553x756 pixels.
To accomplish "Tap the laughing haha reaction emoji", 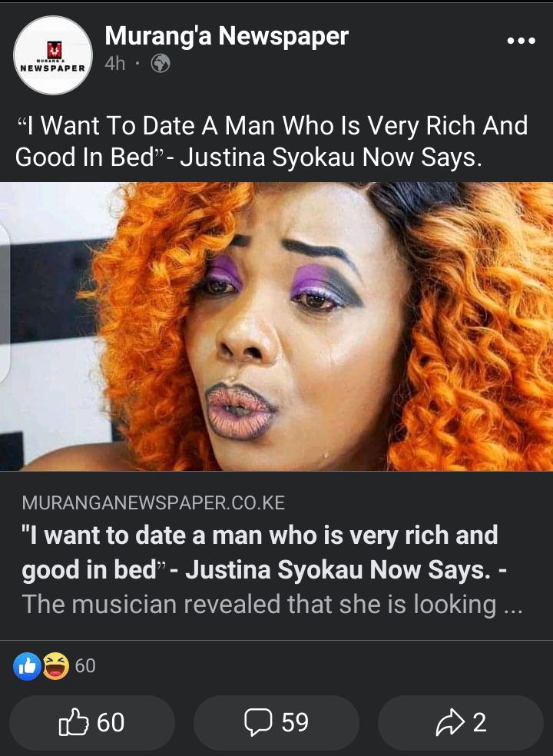I will pos(55,666).
